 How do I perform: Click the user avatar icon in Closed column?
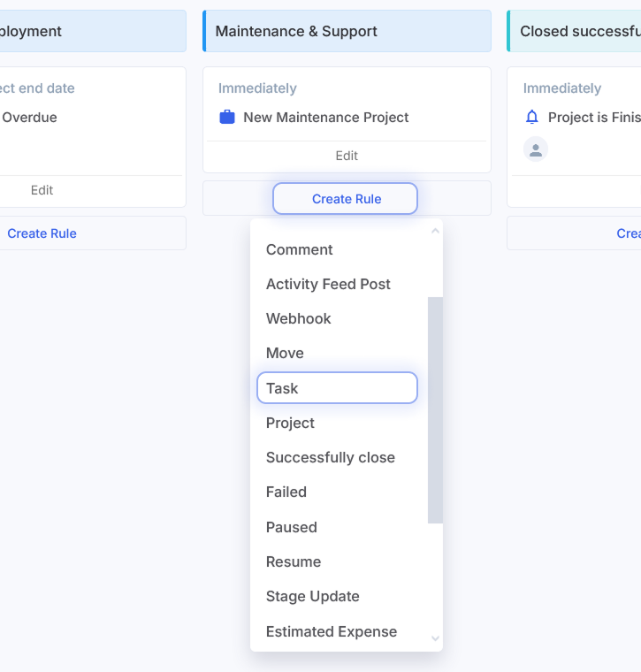pyautogui.click(x=535, y=149)
